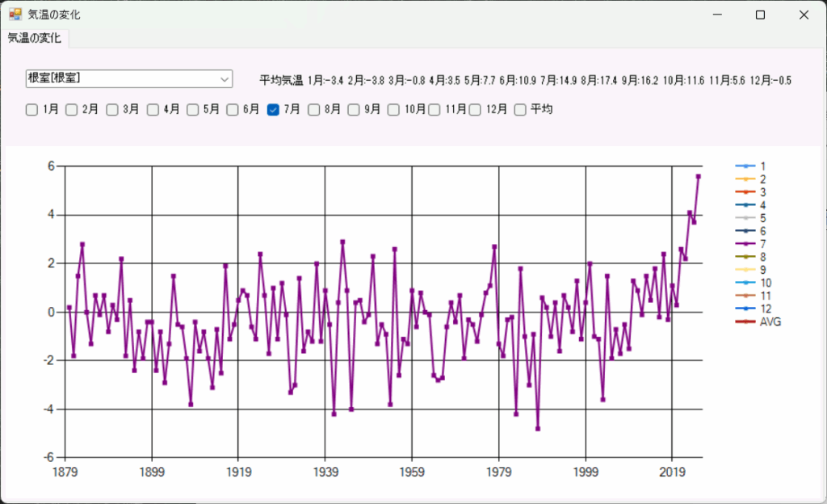Click the app icon in title bar
This screenshot has width=827, height=504.
pyautogui.click(x=15, y=15)
